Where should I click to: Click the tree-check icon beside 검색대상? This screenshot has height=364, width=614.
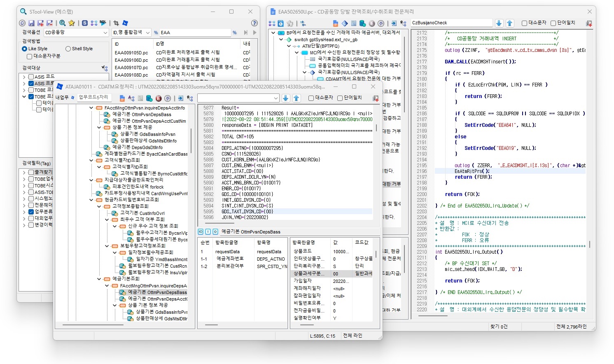[x=105, y=68]
